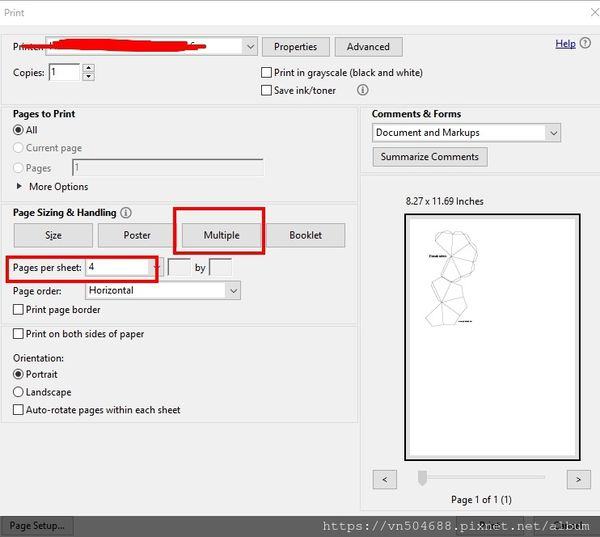Open the Page order dropdown

[232, 290]
